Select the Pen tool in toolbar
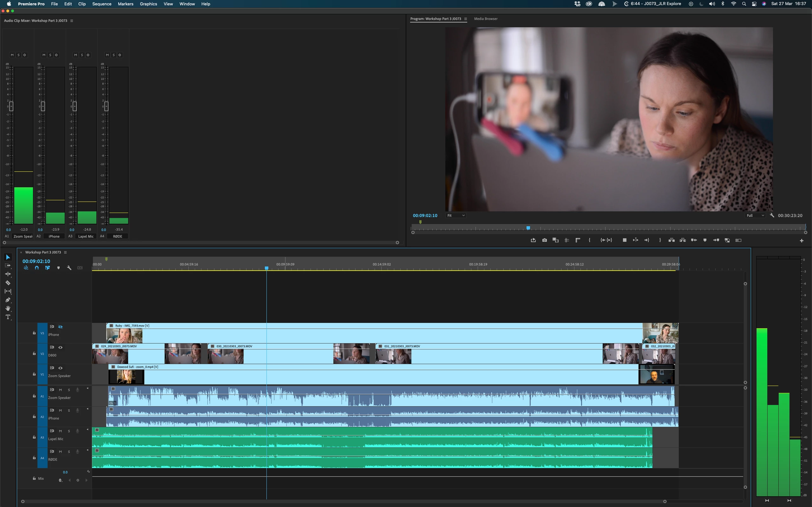Image resolution: width=812 pixels, height=507 pixels. point(8,300)
